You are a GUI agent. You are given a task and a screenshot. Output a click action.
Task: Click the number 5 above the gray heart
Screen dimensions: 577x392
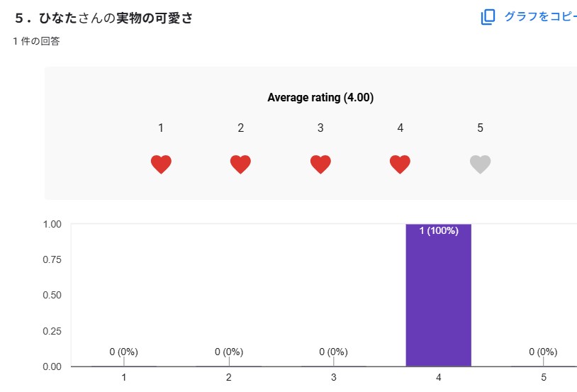pyautogui.click(x=480, y=128)
